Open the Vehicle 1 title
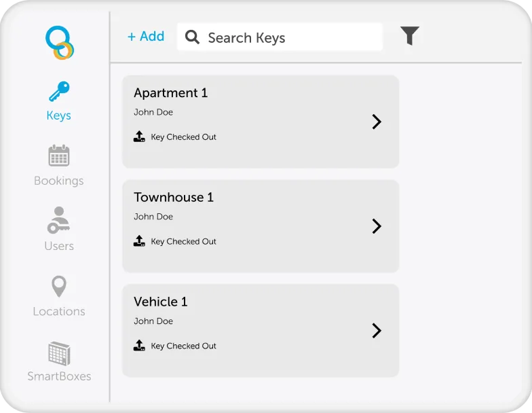 [x=160, y=302]
